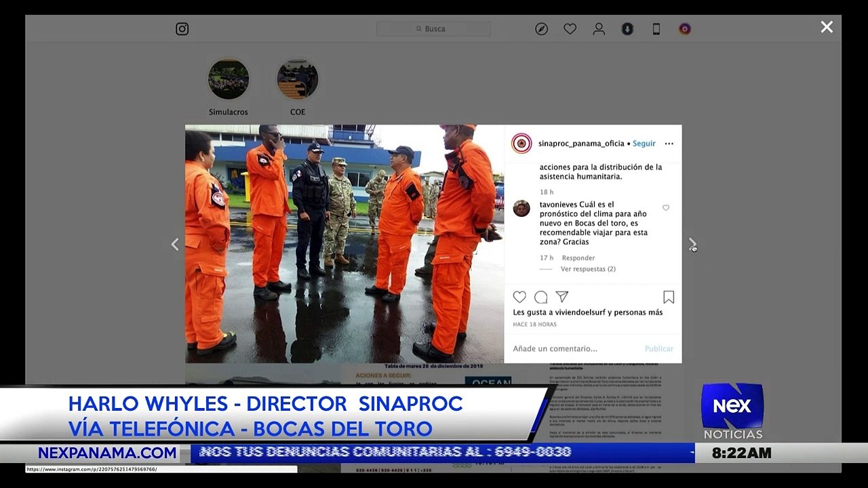Open sinaproc_panama_oficia username link
Screen dimensions: 868x488
point(581,144)
